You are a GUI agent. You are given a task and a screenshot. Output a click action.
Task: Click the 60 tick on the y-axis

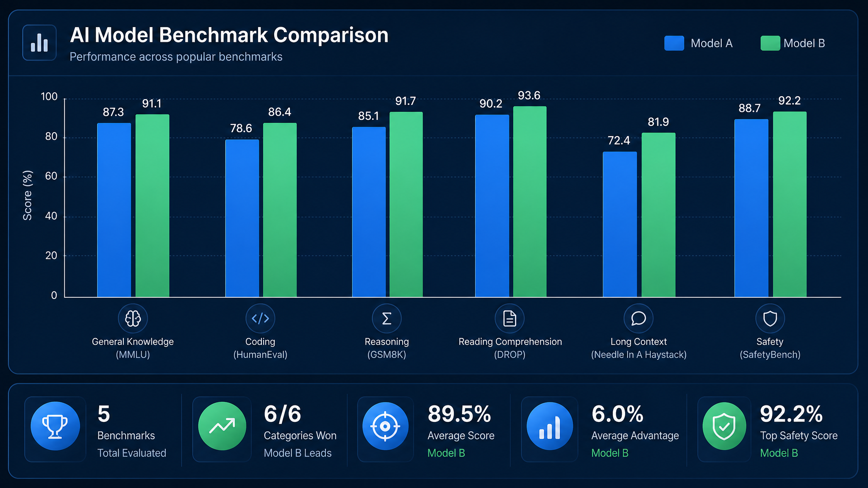tap(51, 176)
